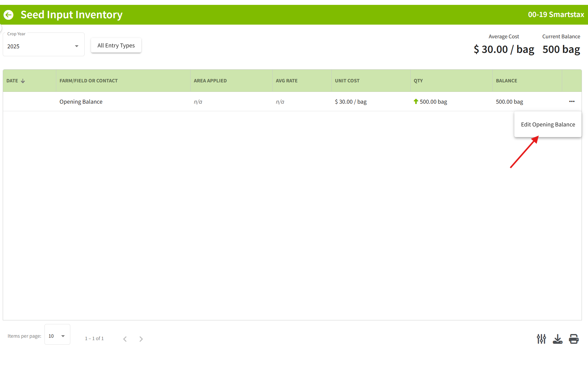Sort by the Farm/Field or Contact header
Image resolution: width=588 pixels, height=369 pixels.
click(x=89, y=81)
